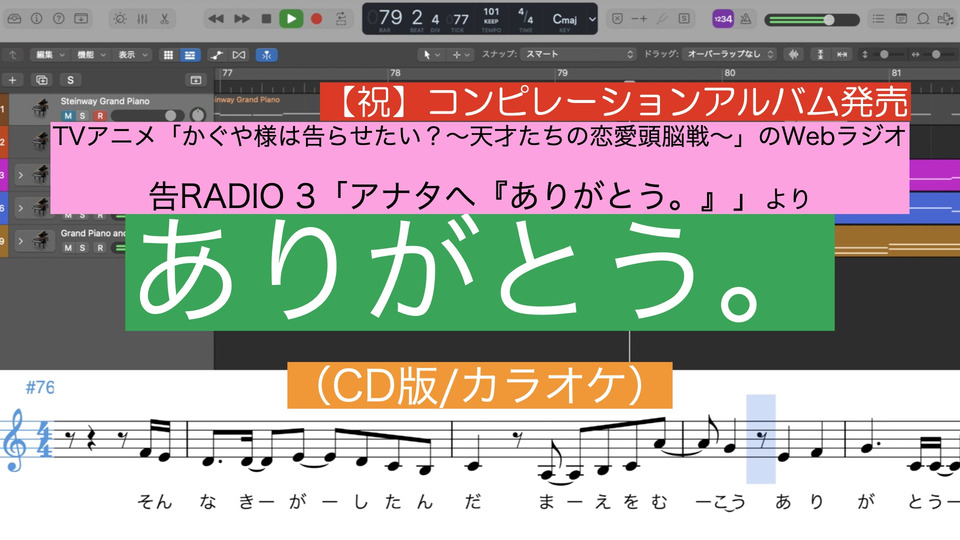This screenshot has width=960, height=540.
Task: Fast-forward the playhead
Action: click(242, 18)
